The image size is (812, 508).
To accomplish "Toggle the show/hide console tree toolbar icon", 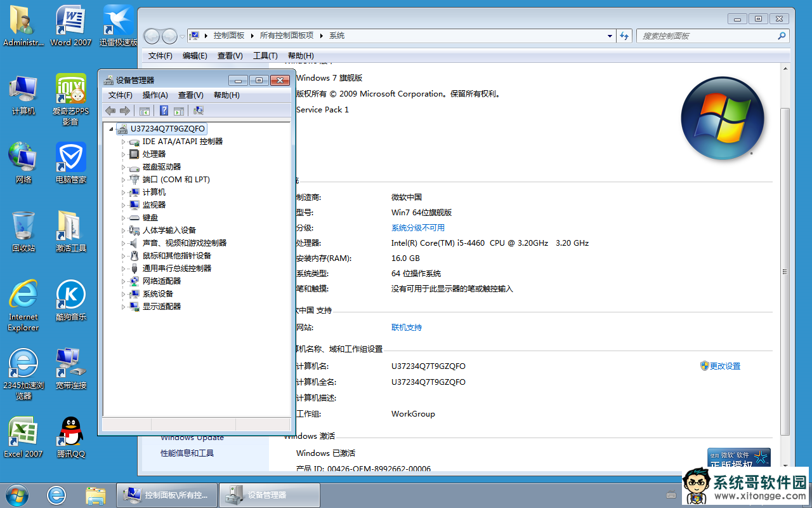I will (x=145, y=110).
